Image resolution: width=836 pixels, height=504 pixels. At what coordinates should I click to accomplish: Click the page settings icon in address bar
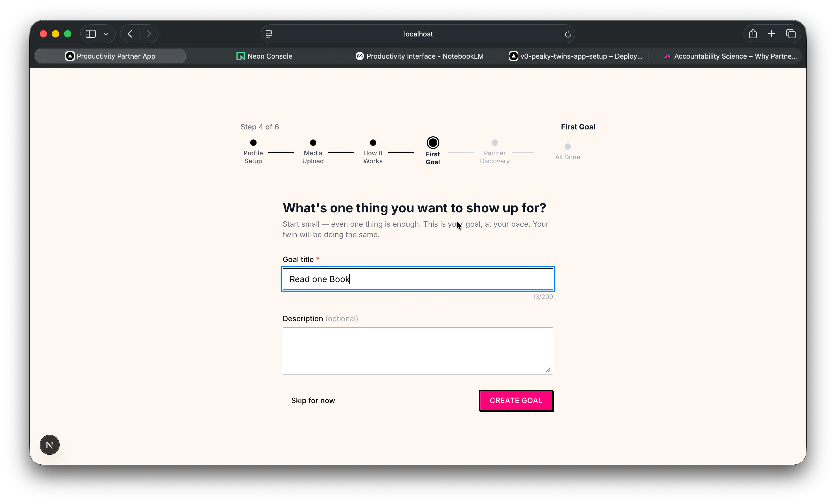[269, 34]
